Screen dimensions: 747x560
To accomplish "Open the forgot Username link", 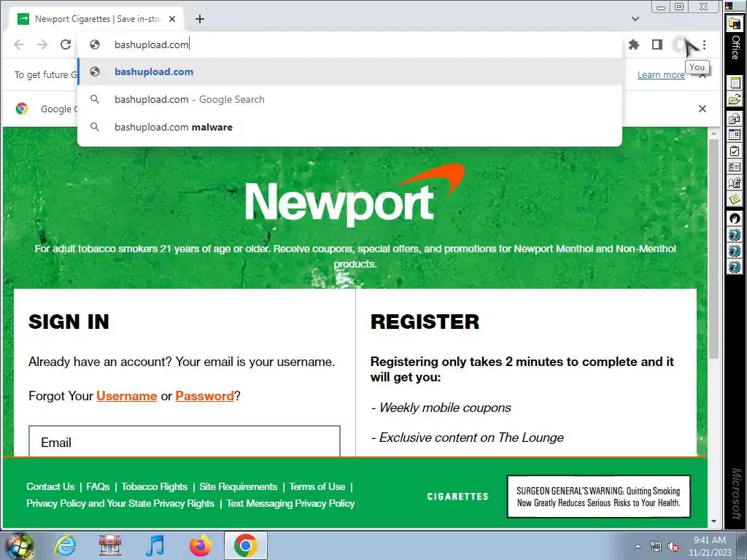I will click(127, 396).
